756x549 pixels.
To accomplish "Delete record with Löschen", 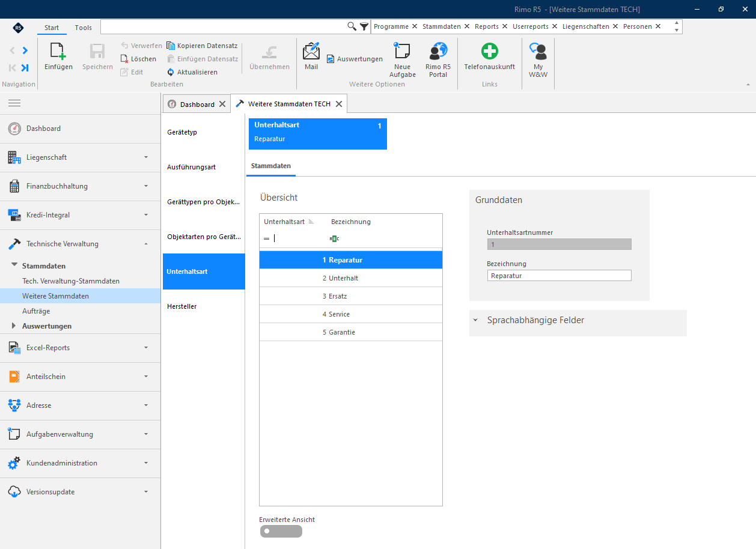I will pos(139,59).
